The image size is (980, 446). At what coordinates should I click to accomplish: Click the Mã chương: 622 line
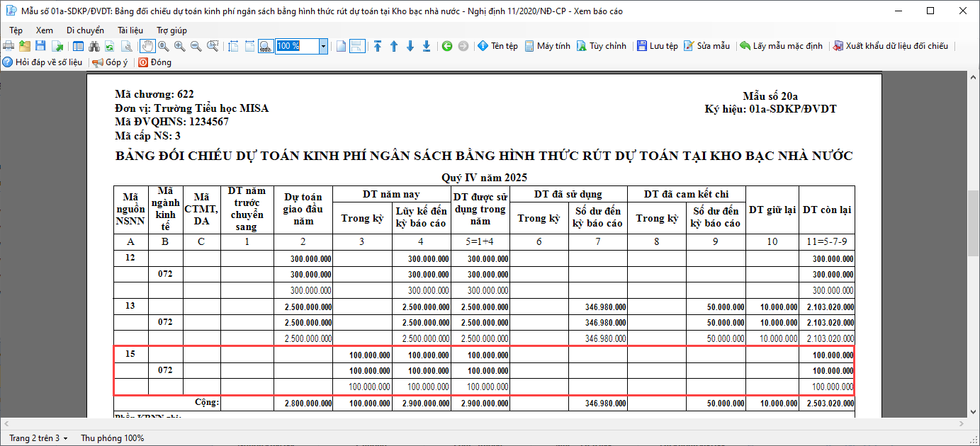tap(154, 94)
